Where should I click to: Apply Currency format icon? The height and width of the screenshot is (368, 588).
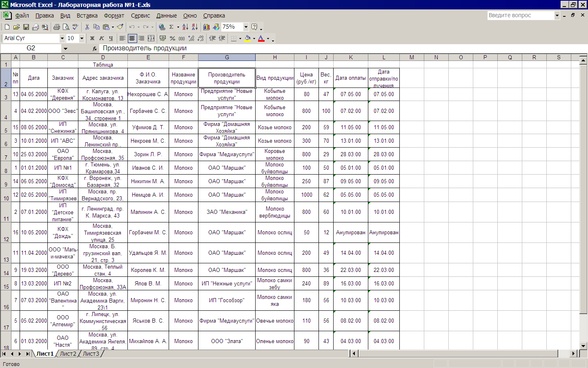tap(163, 38)
